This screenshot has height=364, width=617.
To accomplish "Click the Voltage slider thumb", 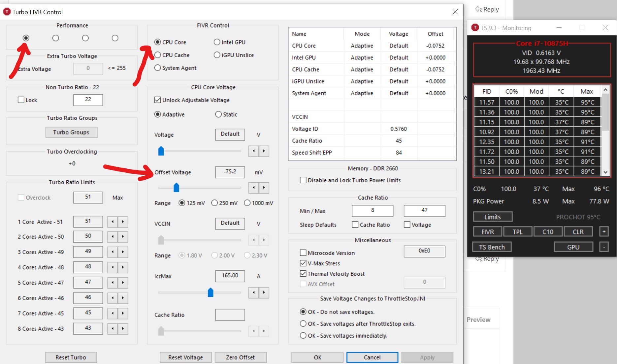I will pyautogui.click(x=161, y=151).
